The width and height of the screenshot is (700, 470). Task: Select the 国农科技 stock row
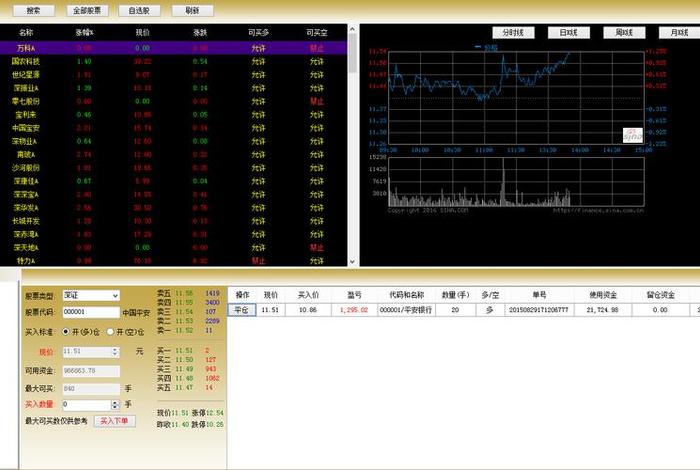coord(173,61)
